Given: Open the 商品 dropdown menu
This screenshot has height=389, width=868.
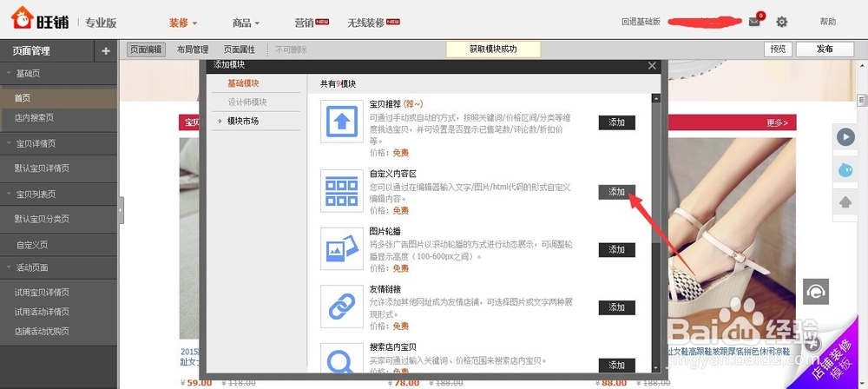Looking at the screenshot, I should coord(246,23).
